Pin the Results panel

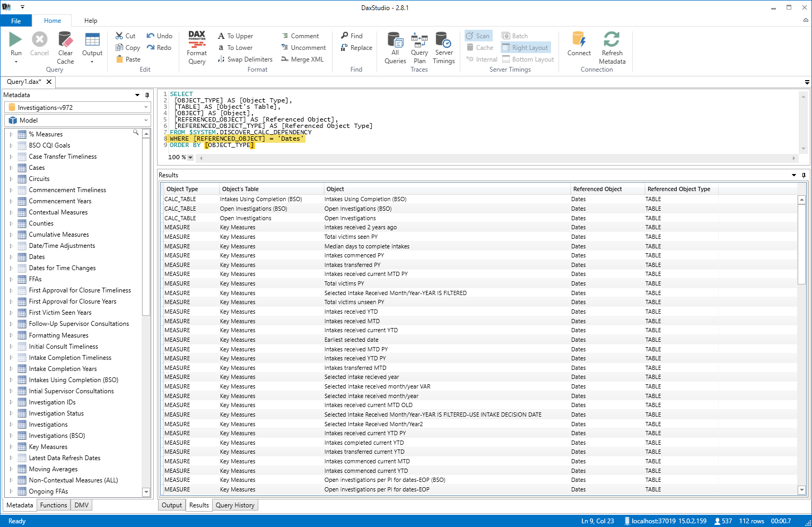(x=803, y=175)
